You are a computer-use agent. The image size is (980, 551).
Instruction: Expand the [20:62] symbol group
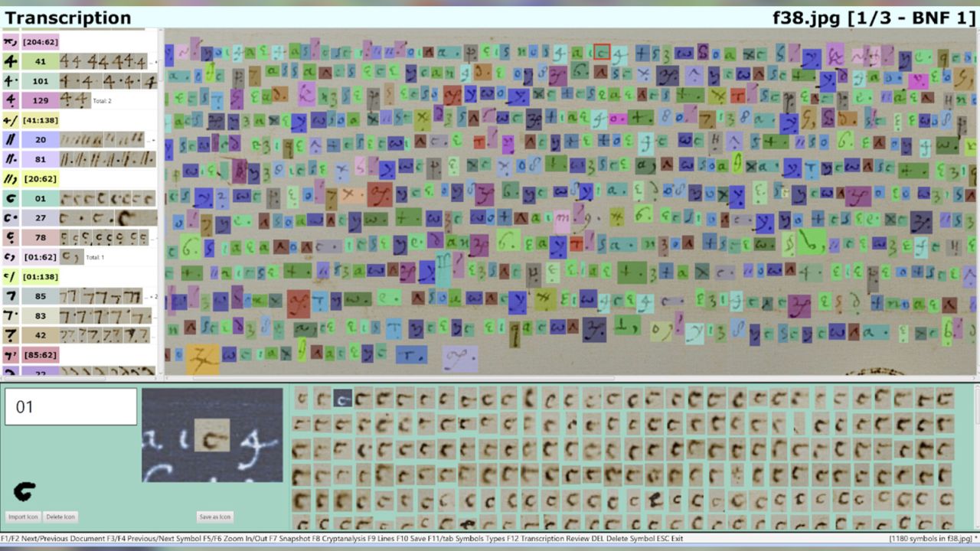41,178
